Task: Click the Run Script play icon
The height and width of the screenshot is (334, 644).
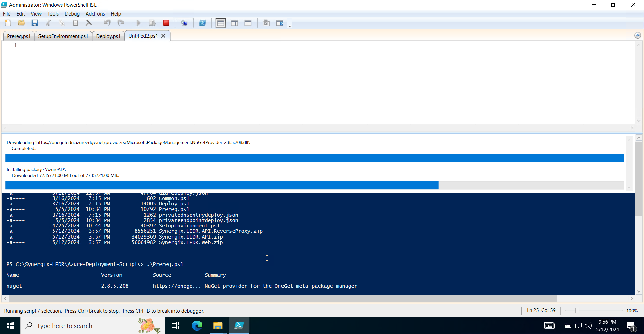Action: click(138, 23)
